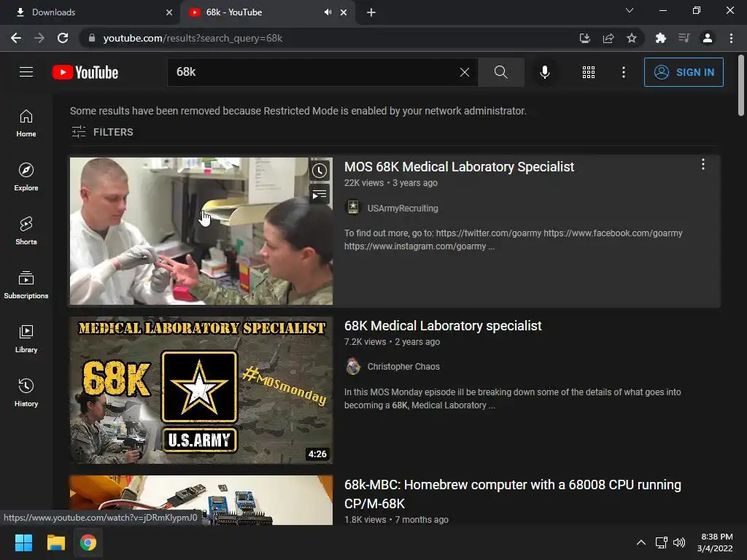This screenshot has width=747, height=560.
Task: Click Chrome icon in taskbar
Action: 88,542
